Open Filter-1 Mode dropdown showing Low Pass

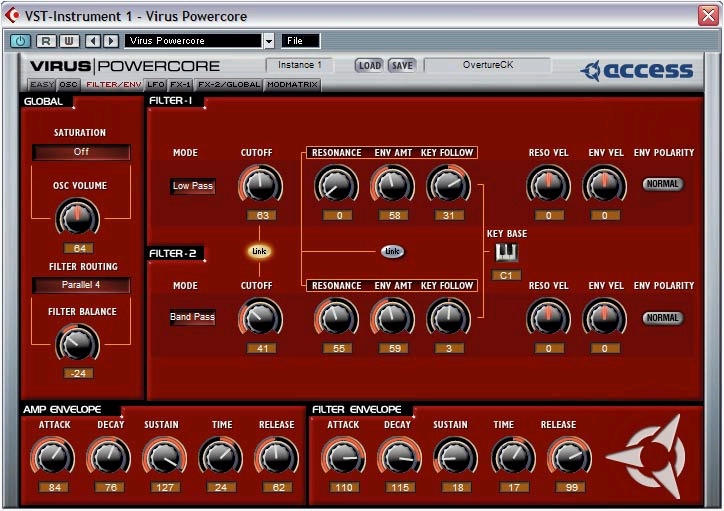193,186
